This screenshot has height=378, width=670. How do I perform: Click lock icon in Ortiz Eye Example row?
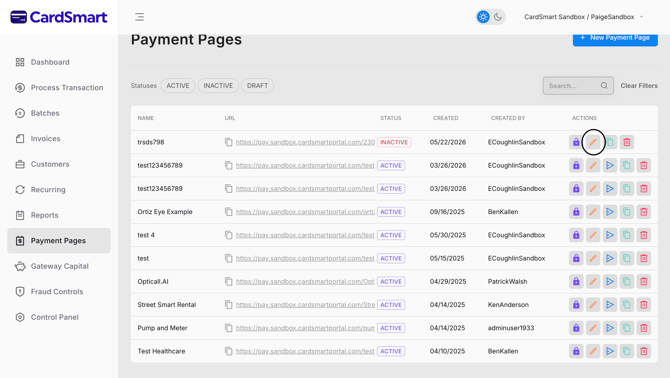pos(576,212)
